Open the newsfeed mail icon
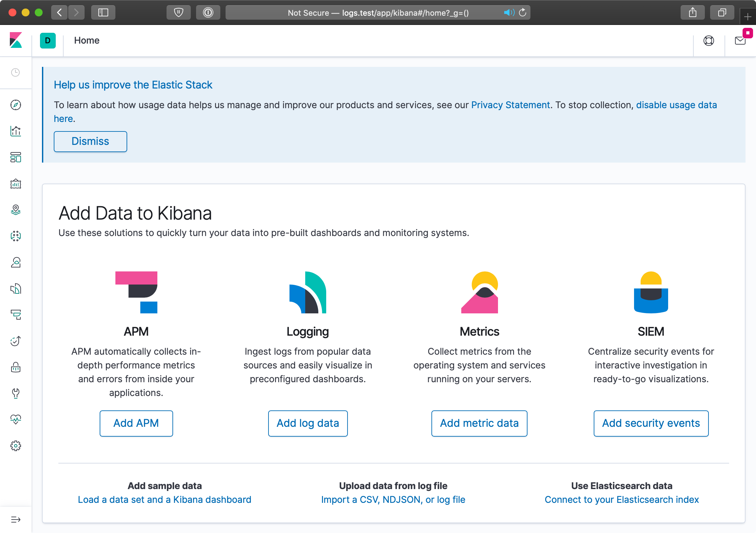 (x=740, y=41)
